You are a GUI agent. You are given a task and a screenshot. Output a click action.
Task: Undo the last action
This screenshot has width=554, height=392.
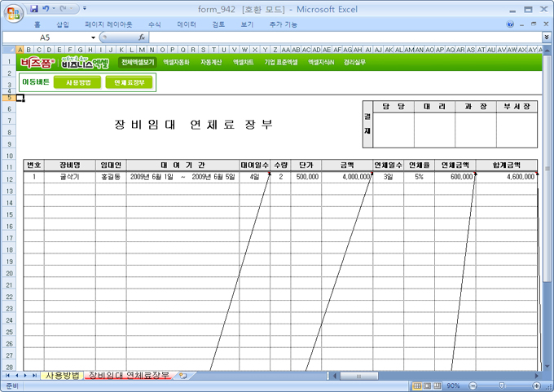[46, 8]
